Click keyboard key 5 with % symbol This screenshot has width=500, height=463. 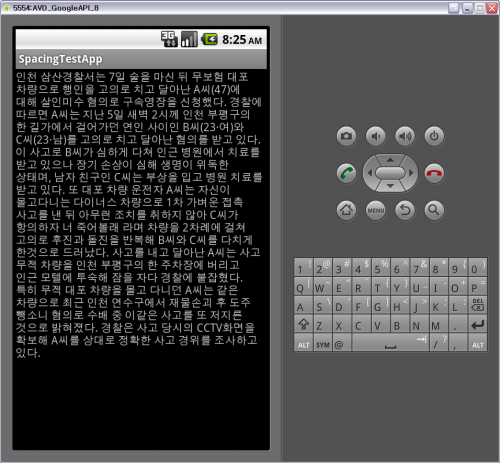pos(381,267)
